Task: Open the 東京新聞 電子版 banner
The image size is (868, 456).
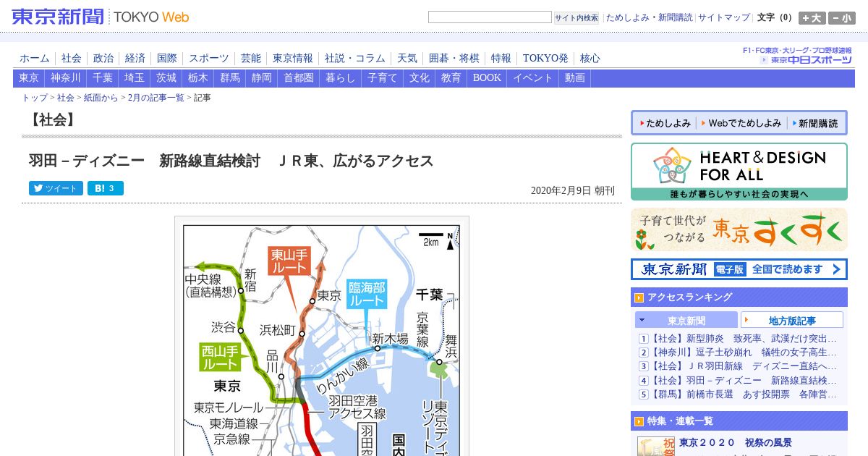Action: [x=739, y=269]
